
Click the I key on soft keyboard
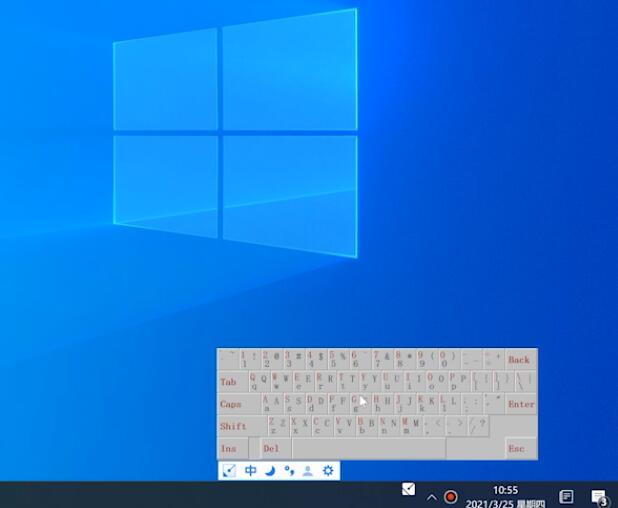click(x=414, y=381)
